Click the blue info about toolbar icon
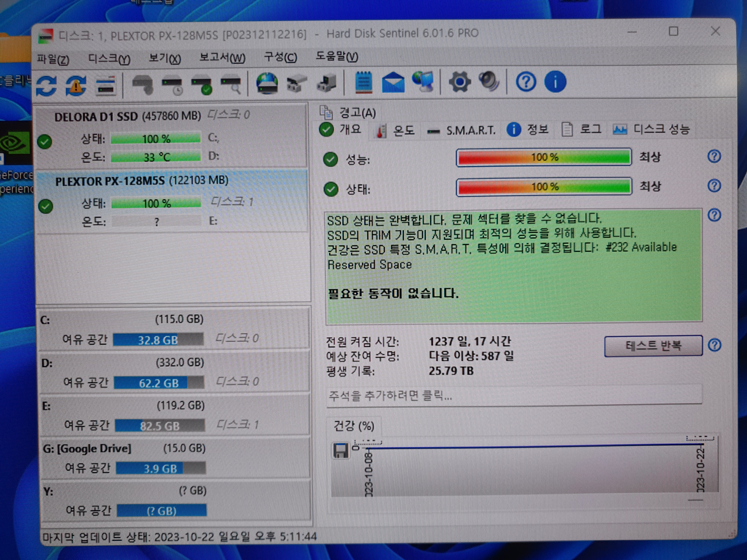The width and height of the screenshot is (747, 560). point(555,81)
